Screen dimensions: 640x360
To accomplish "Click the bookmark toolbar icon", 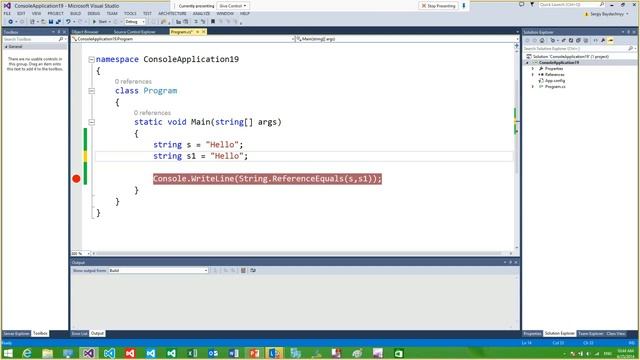I will (x=213, y=22).
